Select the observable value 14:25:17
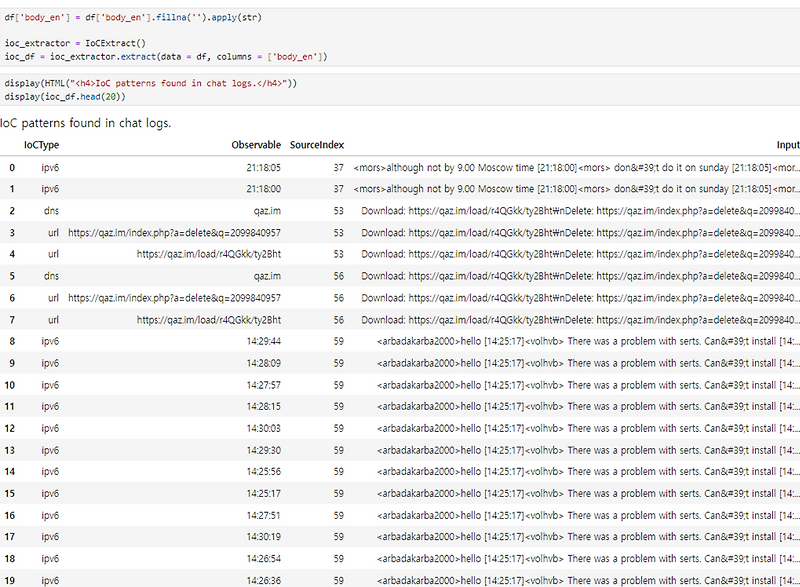Screen dimensions: 800x587 [x=263, y=494]
